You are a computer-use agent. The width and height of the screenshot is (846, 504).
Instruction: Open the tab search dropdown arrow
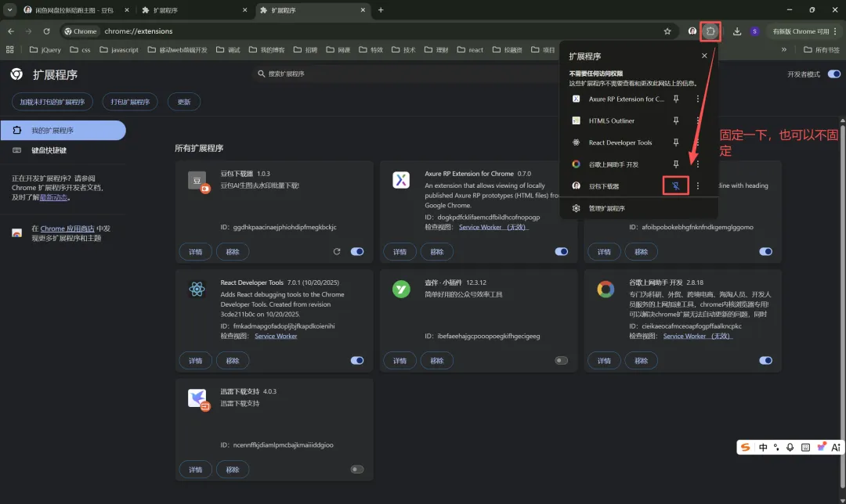pos(9,9)
